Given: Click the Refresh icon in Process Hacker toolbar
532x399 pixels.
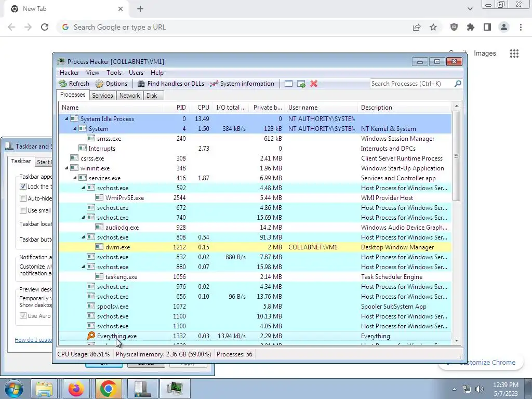Looking at the screenshot, I should [63, 84].
